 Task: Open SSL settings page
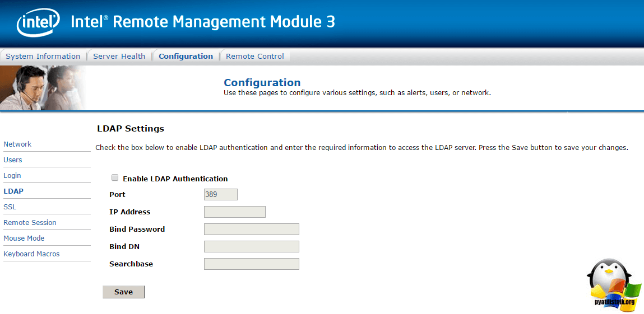coord(10,207)
